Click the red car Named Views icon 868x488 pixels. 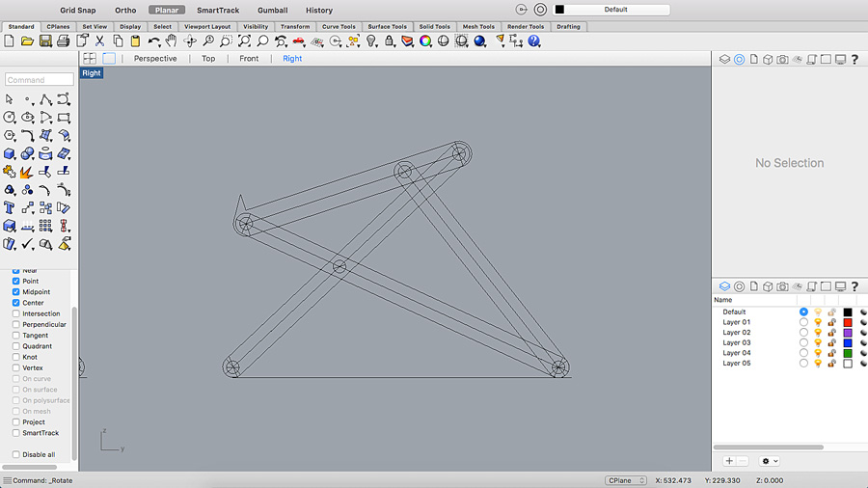[x=298, y=41]
